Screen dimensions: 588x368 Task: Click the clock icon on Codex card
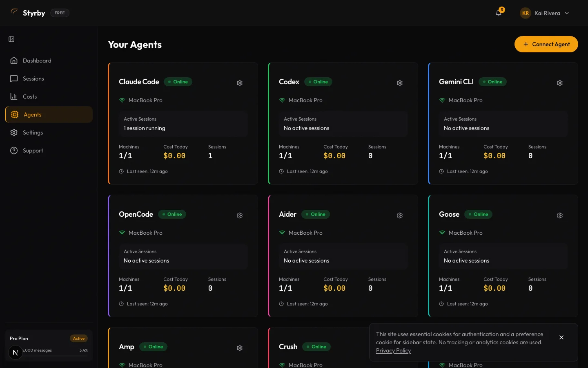tap(281, 171)
